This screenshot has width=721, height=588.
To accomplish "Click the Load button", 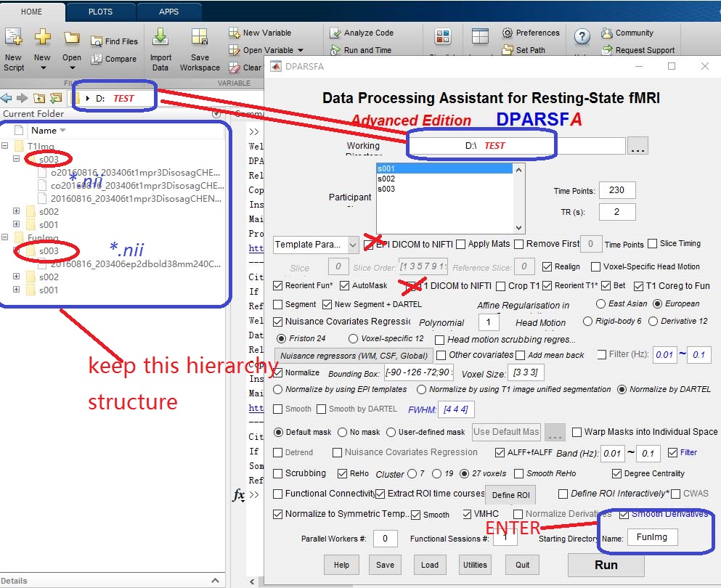I will click(x=430, y=565).
